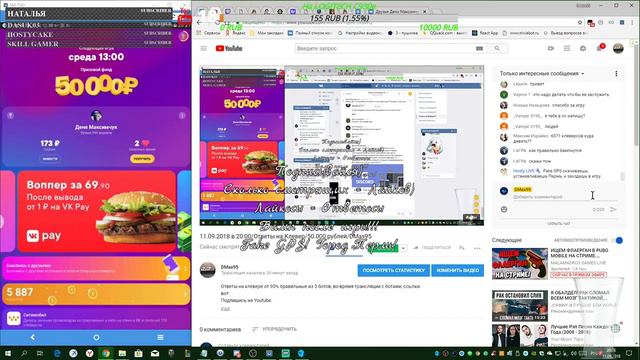Click the chat message input field
The image size is (640, 360).
(x=565, y=197)
